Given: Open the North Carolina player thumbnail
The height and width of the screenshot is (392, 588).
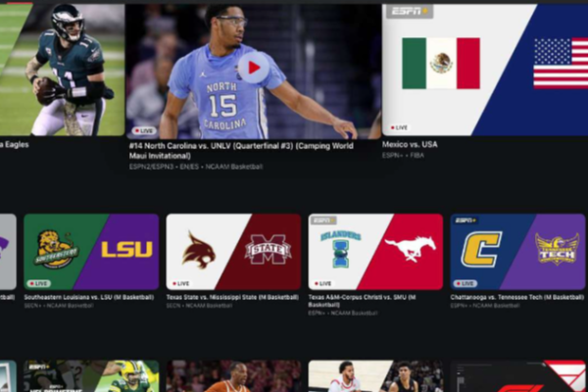Looking at the screenshot, I should click(254, 72).
